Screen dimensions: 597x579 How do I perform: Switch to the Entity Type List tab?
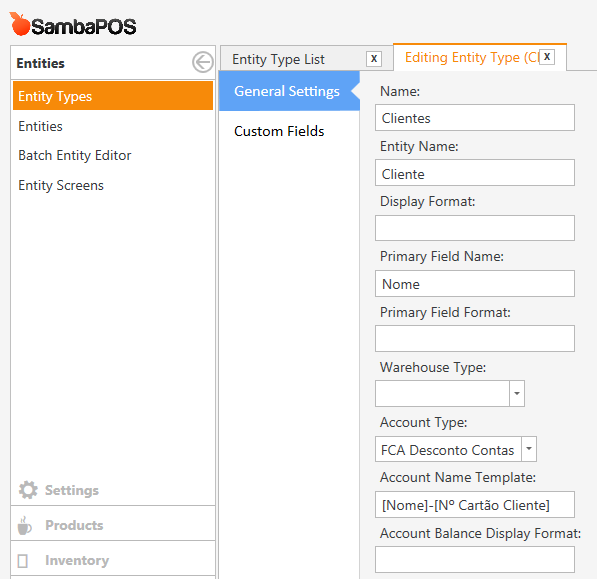(278, 59)
